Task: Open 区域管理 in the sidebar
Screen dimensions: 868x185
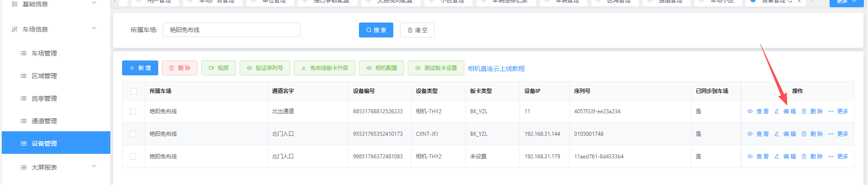Action: 56,76
